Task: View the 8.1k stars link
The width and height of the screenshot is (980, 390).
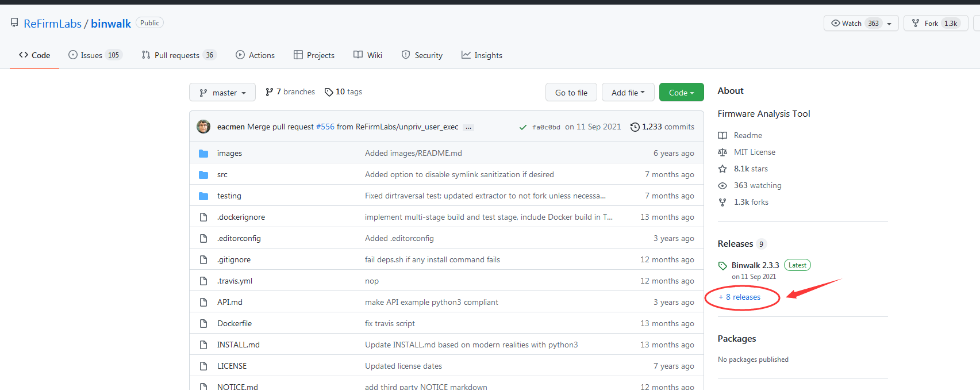Action: (743, 169)
